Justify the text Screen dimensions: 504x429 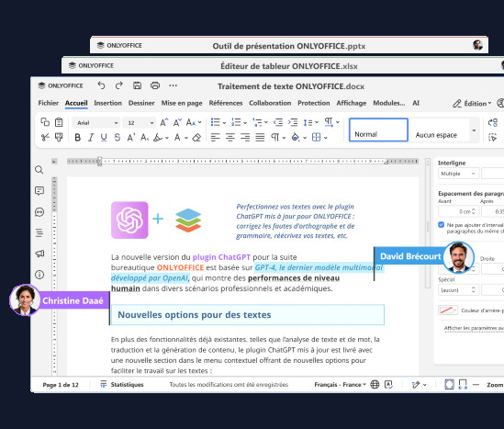point(260,138)
